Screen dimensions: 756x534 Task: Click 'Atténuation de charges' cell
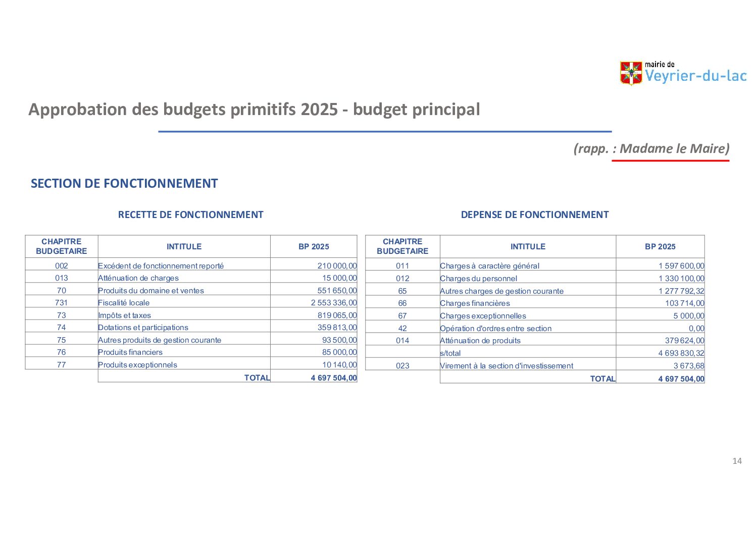[x=138, y=278]
